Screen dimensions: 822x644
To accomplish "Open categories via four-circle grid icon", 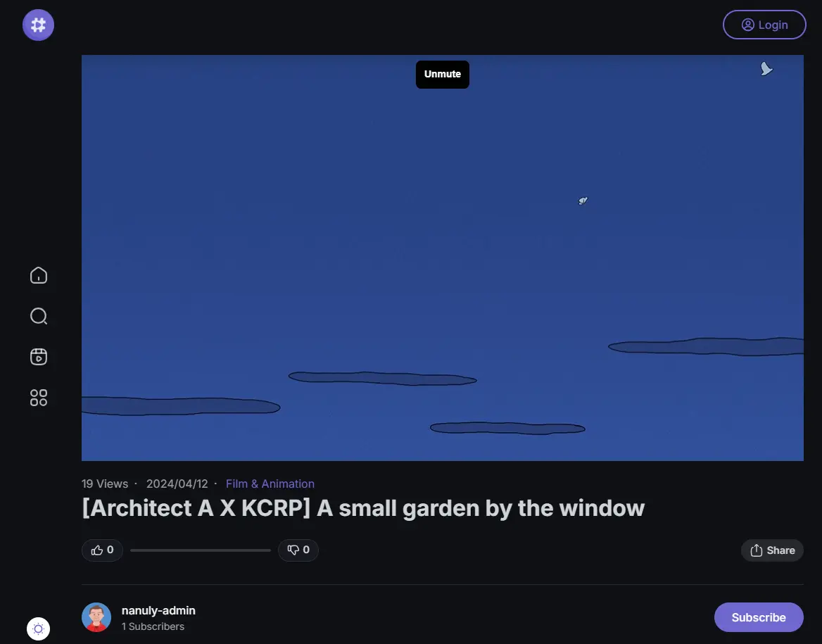I will [x=38, y=398].
